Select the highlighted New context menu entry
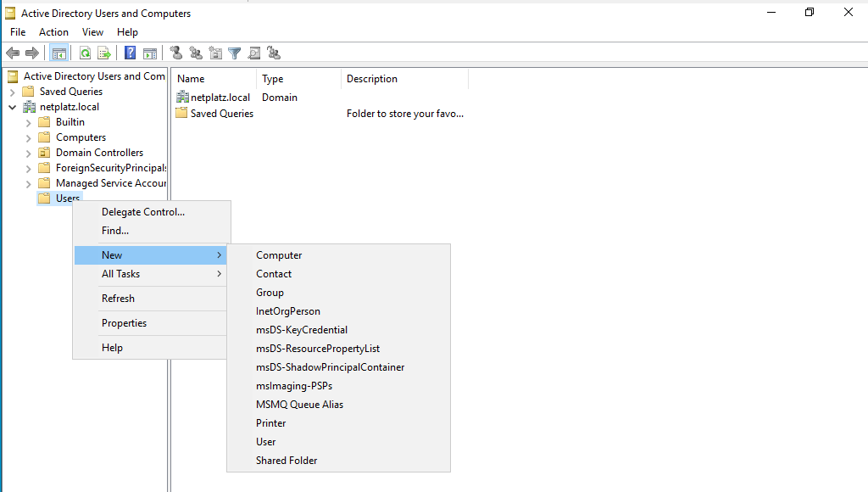This screenshot has width=868, height=492. click(151, 254)
